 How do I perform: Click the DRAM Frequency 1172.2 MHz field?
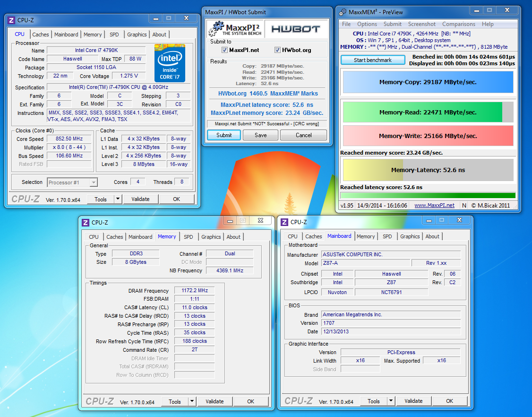[x=194, y=290]
